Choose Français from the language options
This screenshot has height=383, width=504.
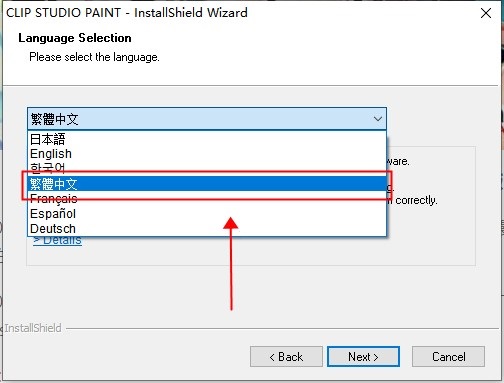207,199
